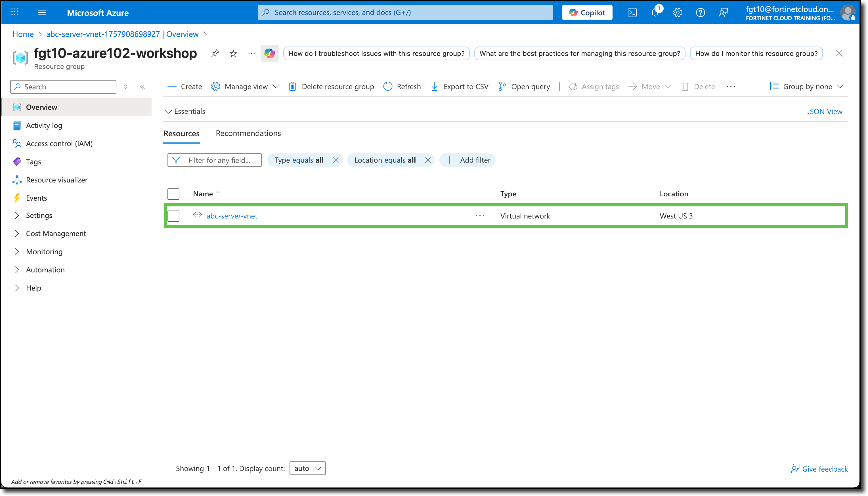
Task: Check the select-all resources checkbox
Action: tap(173, 194)
